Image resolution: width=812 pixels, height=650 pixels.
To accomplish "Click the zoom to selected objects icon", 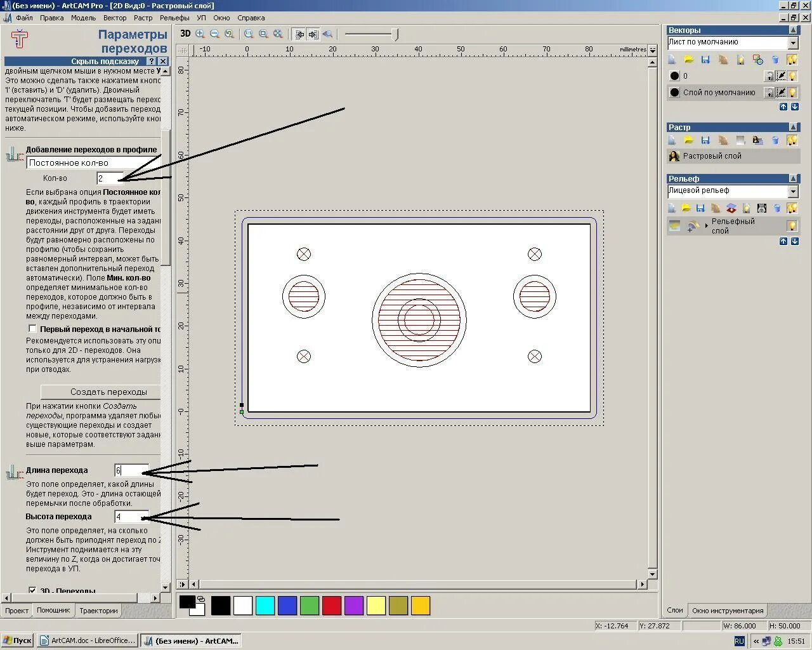I will click(x=278, y=34).
